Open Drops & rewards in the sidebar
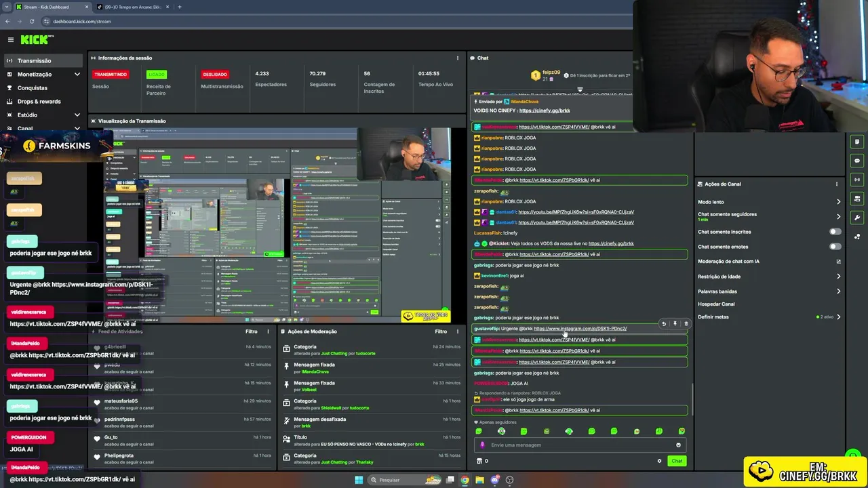This screenshot has height=488, width=868. point(39,101)
